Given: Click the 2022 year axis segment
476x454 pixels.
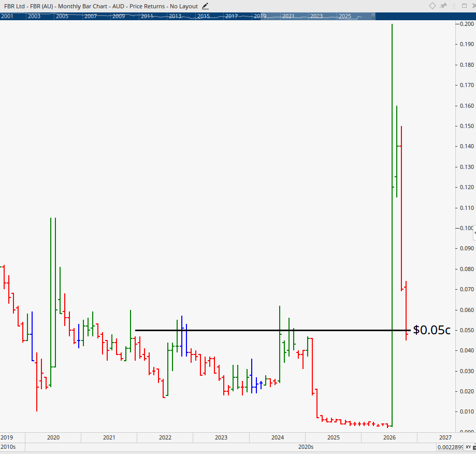Looking at the screenshot, I should [x=165, y=437].
